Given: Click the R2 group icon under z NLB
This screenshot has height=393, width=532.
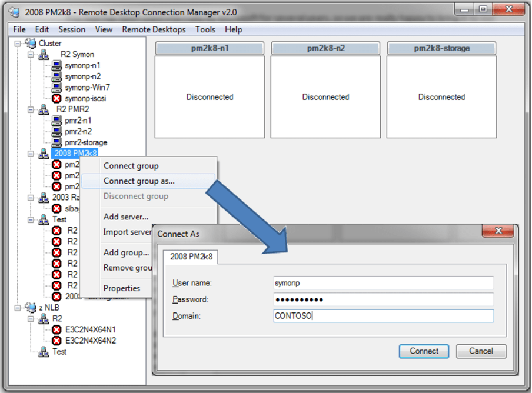Looking at the screenshot, I should click(43, 319).
